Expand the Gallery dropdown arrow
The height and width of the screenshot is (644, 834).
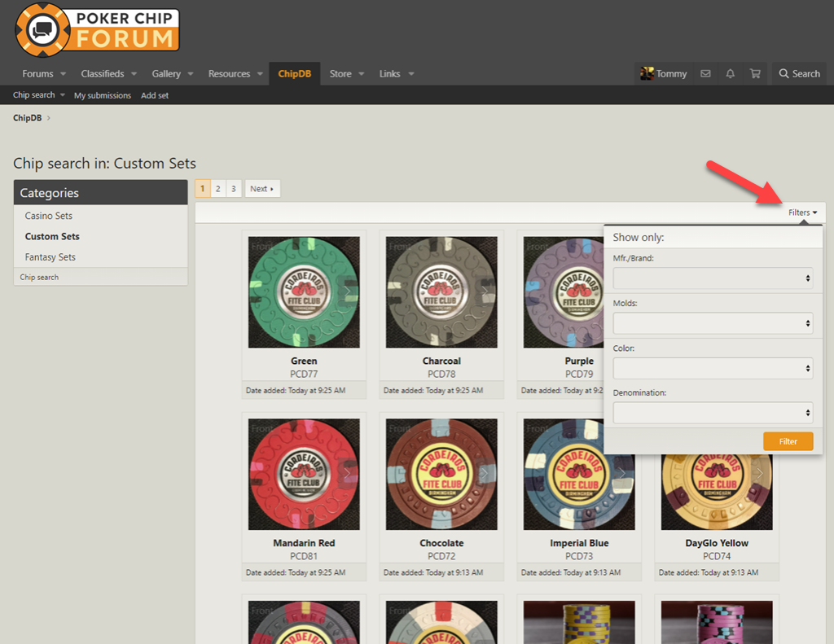pos(191,74)
